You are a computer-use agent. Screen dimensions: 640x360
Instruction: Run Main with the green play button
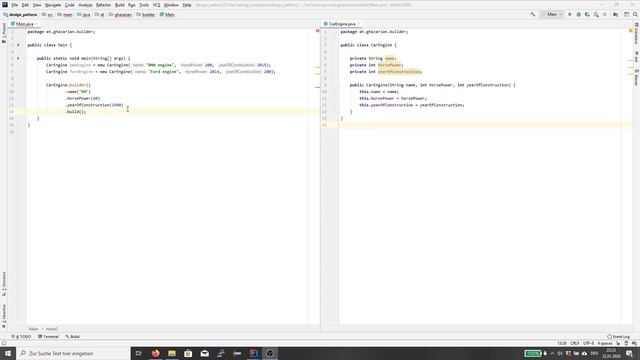coord(570,14)
